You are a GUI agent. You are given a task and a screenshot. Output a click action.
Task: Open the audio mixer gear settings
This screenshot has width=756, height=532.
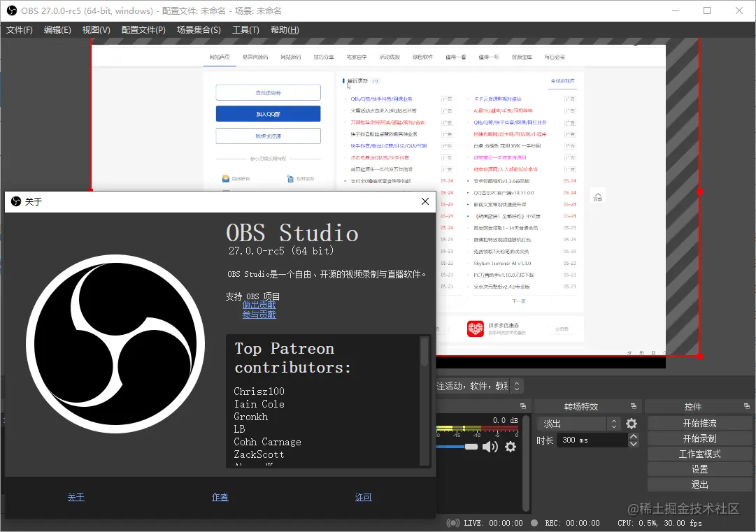(x=510, y=447)
